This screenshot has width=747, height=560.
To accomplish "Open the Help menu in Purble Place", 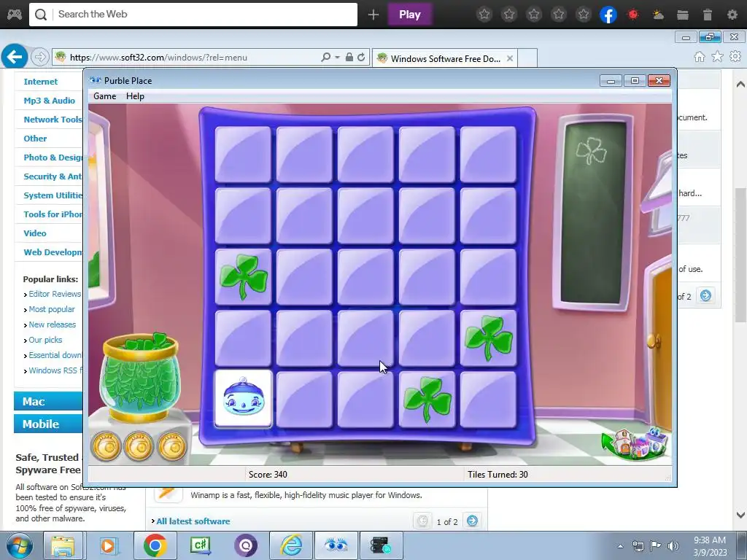I will (x=135, y=96).
